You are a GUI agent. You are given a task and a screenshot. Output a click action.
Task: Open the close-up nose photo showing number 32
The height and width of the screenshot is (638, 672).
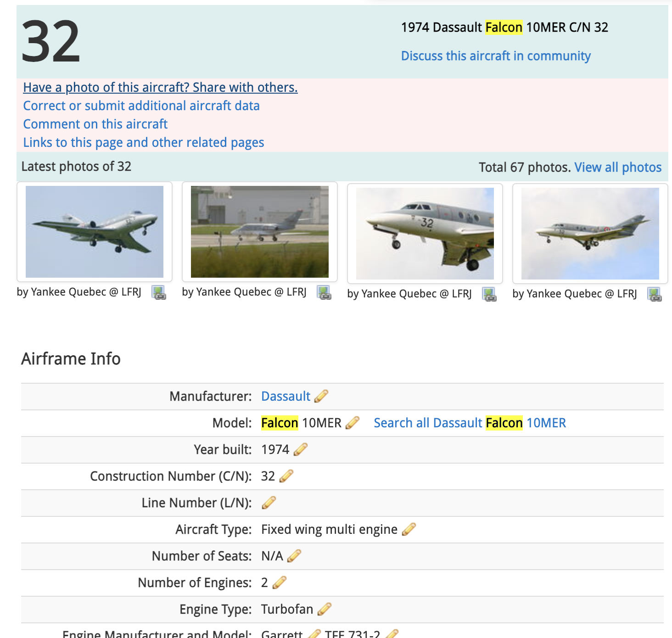pos(425,234)
